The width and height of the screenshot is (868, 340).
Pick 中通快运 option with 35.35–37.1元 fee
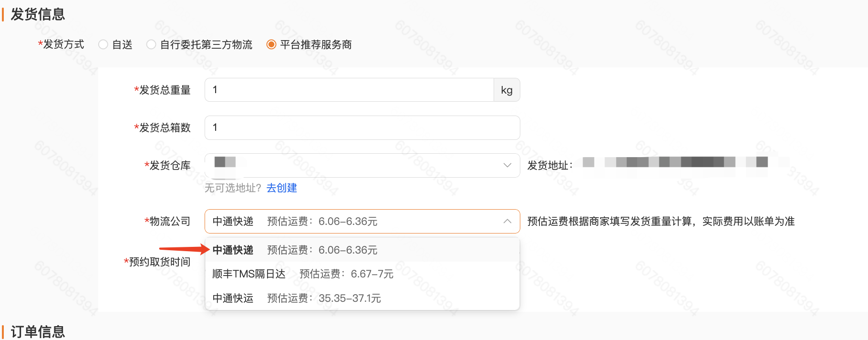pyautogui.click(x=362, y=298)
